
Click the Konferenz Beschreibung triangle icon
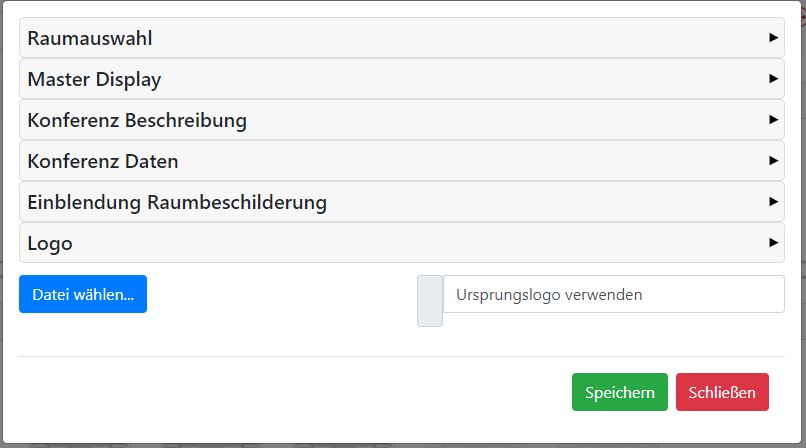[x=773, y=119]
